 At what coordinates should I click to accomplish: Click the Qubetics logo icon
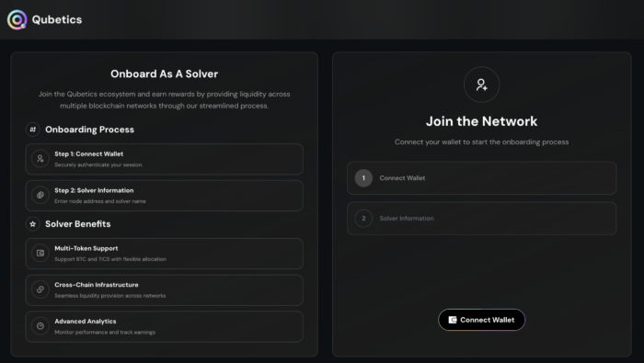[17, 19]
